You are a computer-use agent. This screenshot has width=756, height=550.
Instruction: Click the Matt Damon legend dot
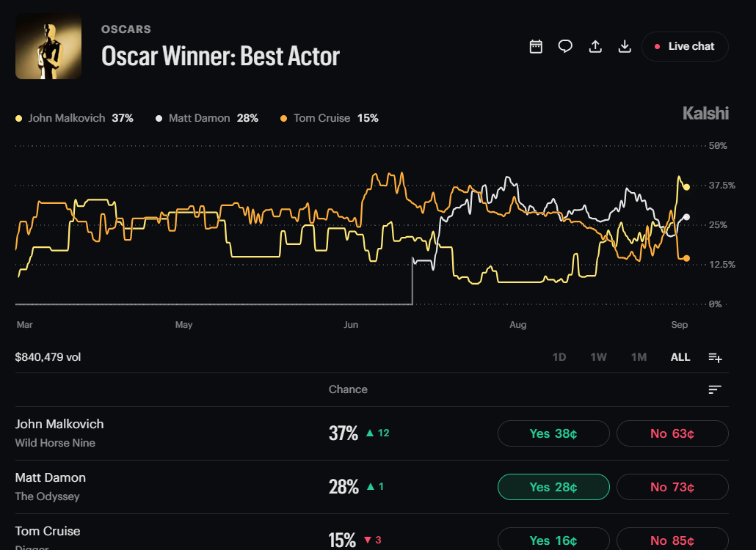(x=159, y=119)
